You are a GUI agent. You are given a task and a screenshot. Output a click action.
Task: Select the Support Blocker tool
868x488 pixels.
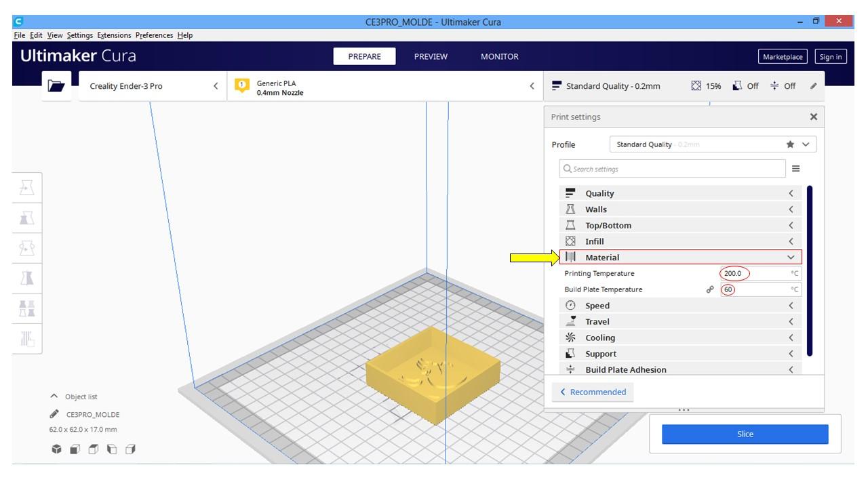pos(26,338)
